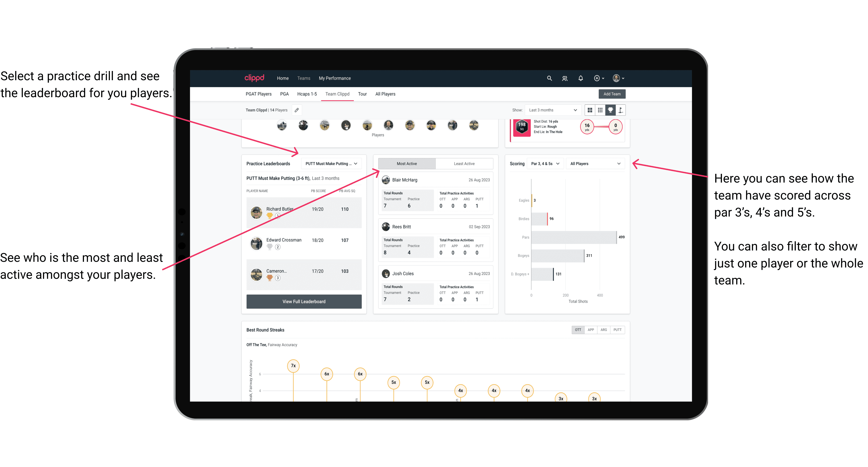Viewport: 868px width, 467px height.
Task: Click the Add Team button
Action: pos(612,94)
